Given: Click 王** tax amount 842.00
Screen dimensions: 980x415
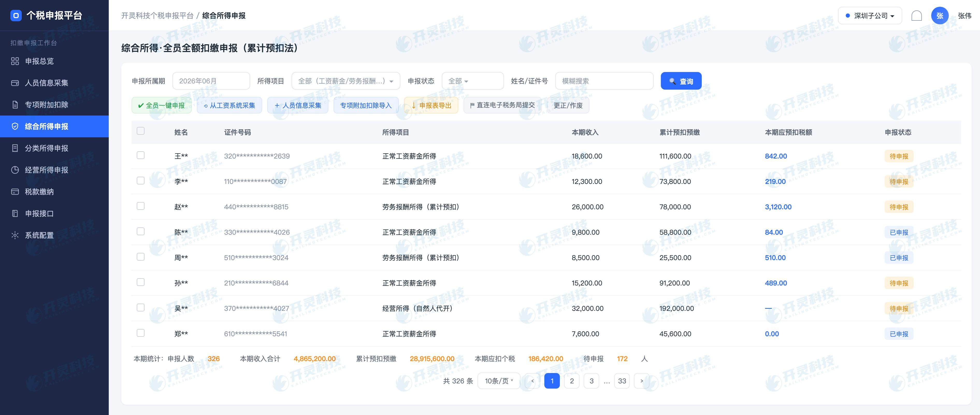Looking at the screenshot, I should 776,156.
